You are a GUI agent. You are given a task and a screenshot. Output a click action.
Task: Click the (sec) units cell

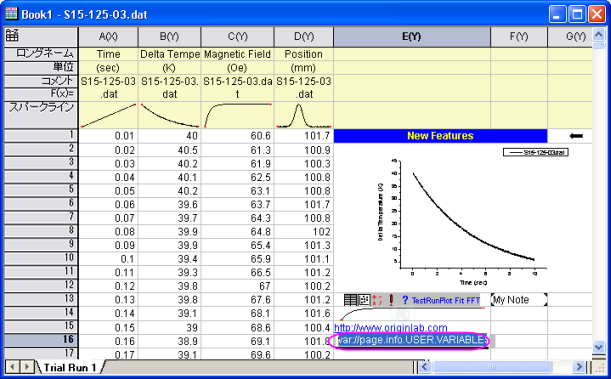point(108,68)
